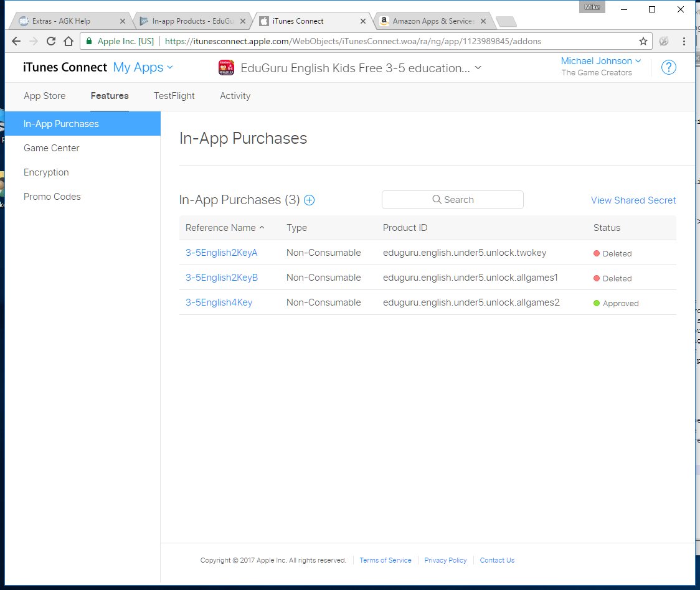The width and height of the screenshot is (700, 590).
Task: Click the browser reload icon
Action: point(52,41)
